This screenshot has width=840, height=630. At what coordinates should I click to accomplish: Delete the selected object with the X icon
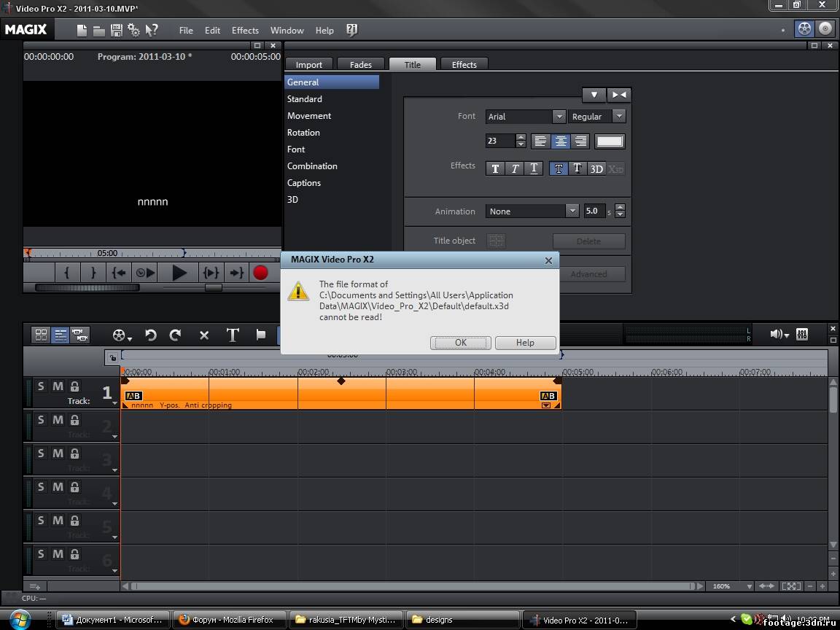coord(204,335)
